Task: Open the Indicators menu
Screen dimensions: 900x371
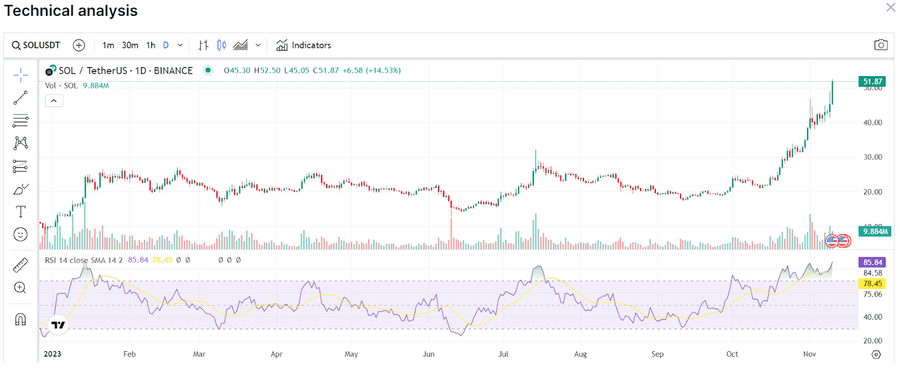Action: 303,45
